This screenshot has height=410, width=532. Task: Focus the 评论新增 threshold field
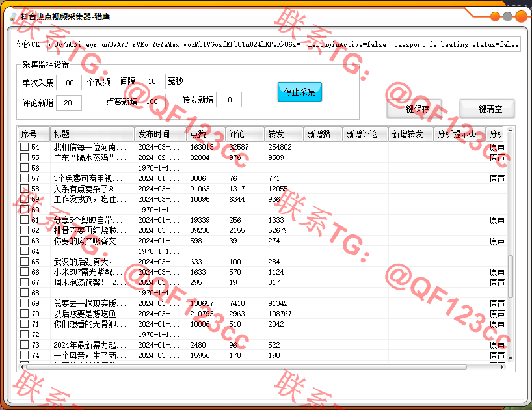(69, 103)
